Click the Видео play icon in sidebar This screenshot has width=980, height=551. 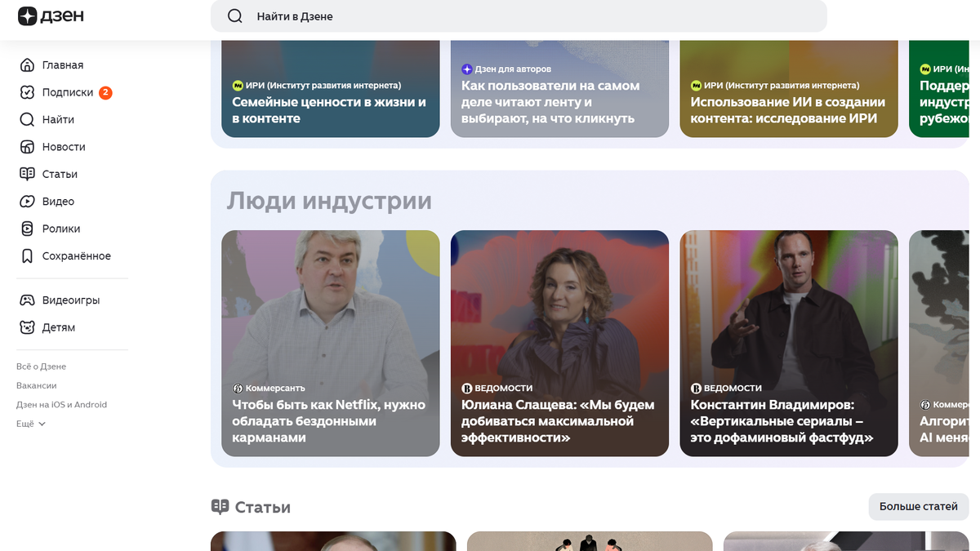[x=27, y=202]
